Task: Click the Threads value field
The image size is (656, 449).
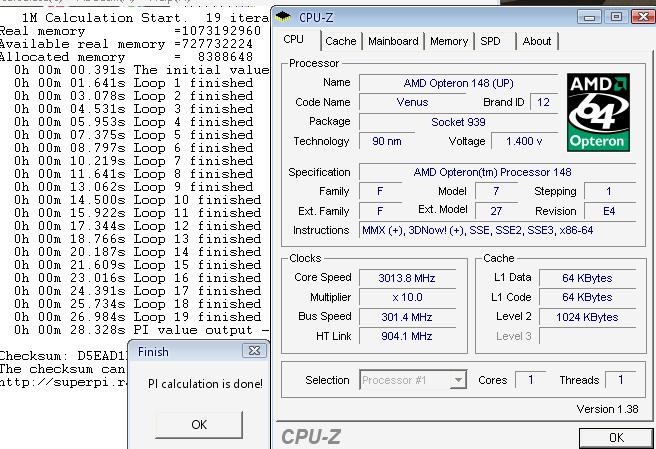Action: (621, 380)
